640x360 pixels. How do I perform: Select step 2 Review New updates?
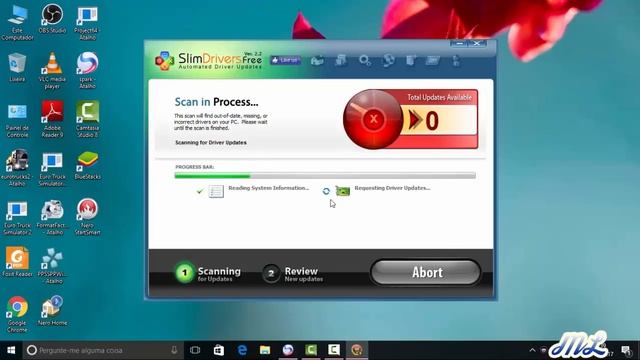(x=293, y=273)
